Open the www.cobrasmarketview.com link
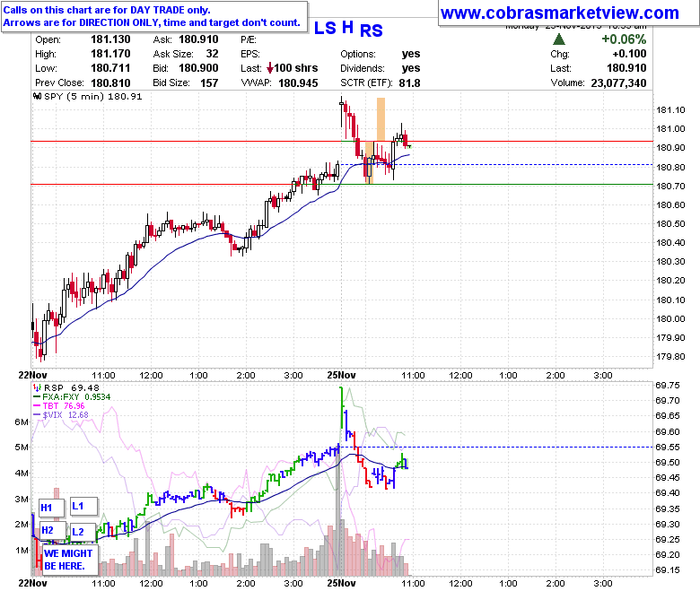Image resolution: width=700 pixels, height=591 pixels. click(x=560, y=13)
